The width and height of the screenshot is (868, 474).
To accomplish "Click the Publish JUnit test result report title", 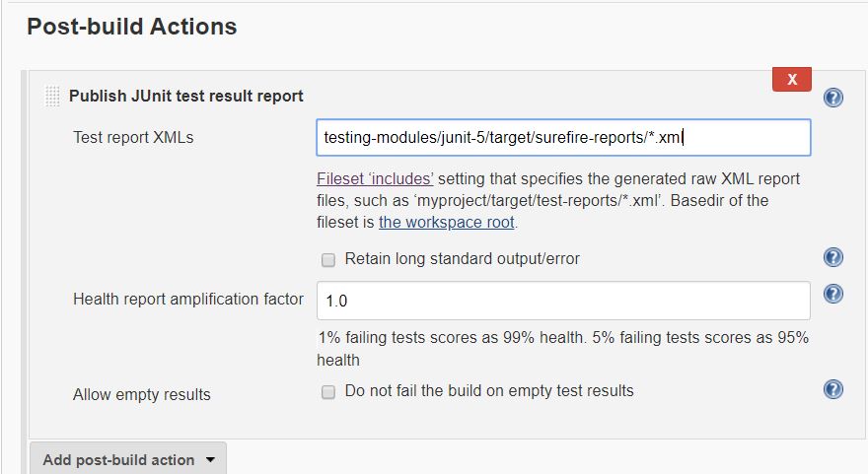I will (x=186, y=96).
